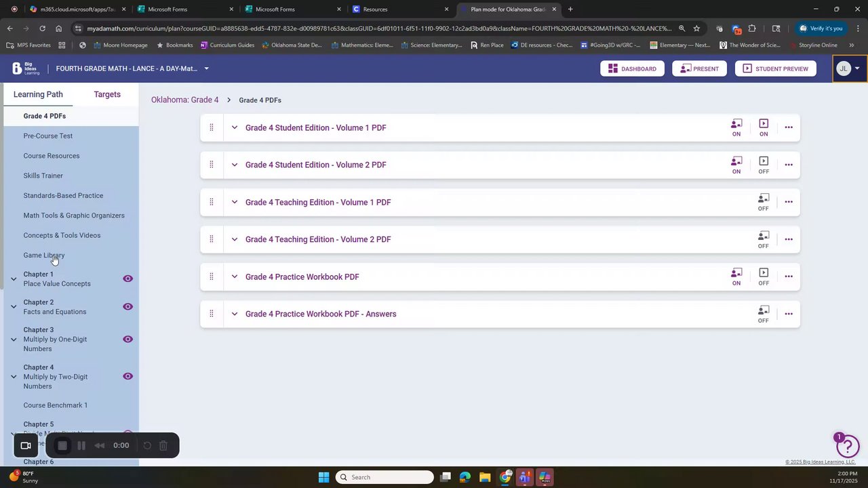Expand Grade 4 Teaching Edition Volume 2 chevron
The image size is (868, 488).
(235, 239)
